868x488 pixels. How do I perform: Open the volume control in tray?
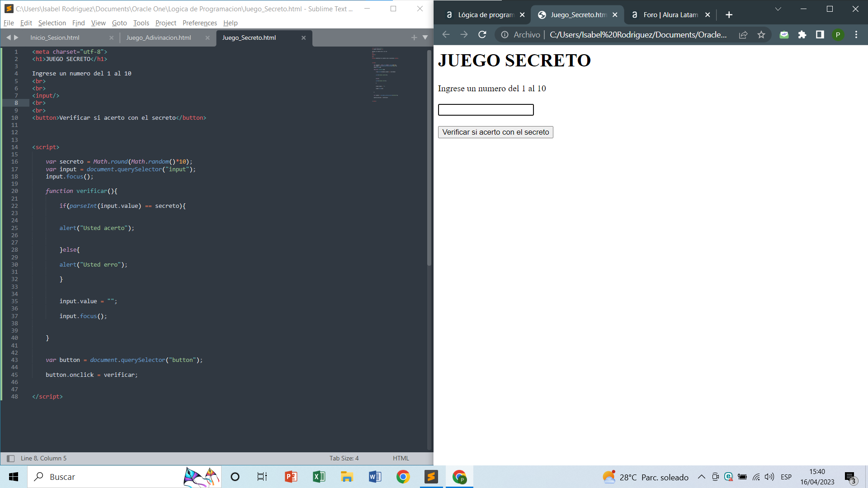click(769, 477)
